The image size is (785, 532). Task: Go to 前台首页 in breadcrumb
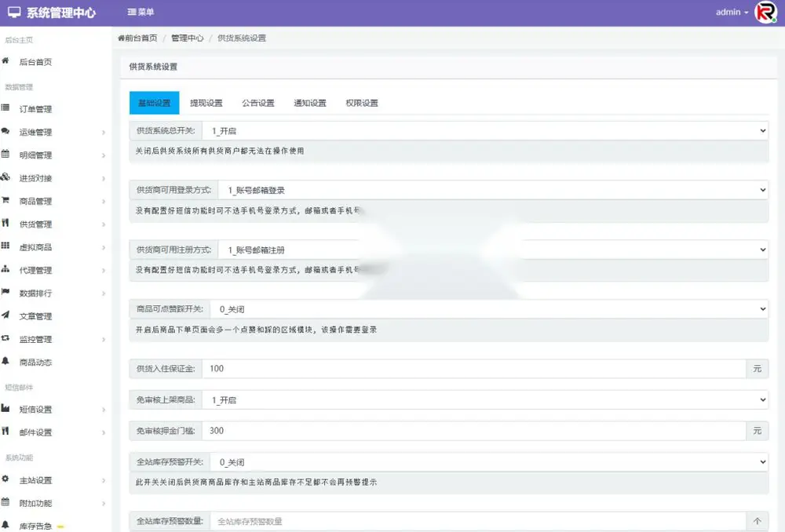(x=137, y=38)
